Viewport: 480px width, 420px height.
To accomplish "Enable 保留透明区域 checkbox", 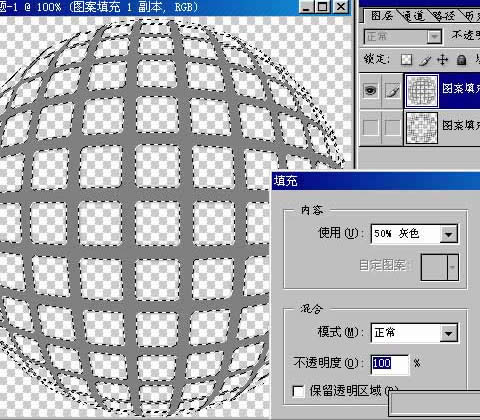I will coord(298,391).
